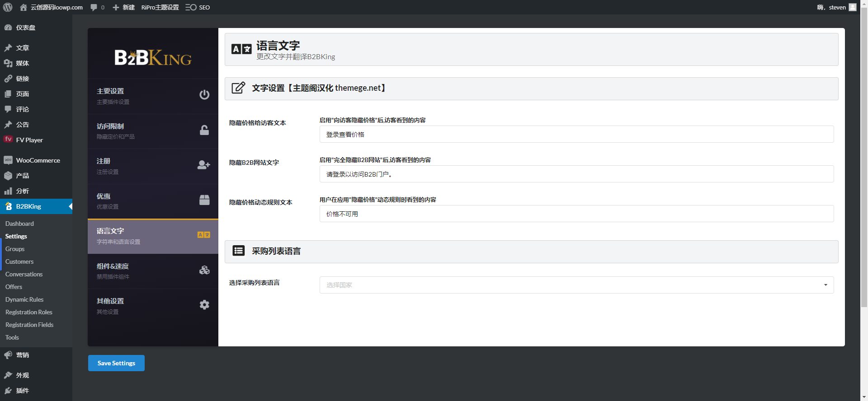Switch to 优惠 offers tab
Viewport: 868px width, 401px height.
point(153,201)
